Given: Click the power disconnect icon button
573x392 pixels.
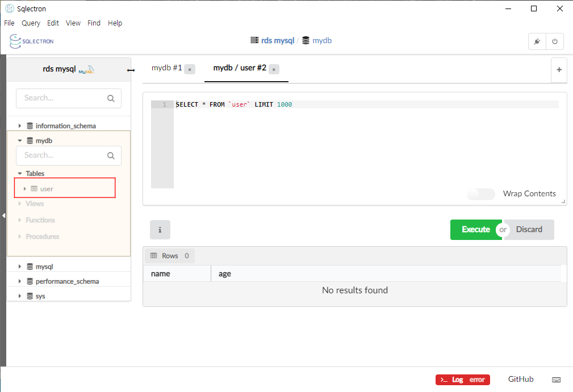Looking at the screenshot, I should pyautogui.click(x=555, y=41).
